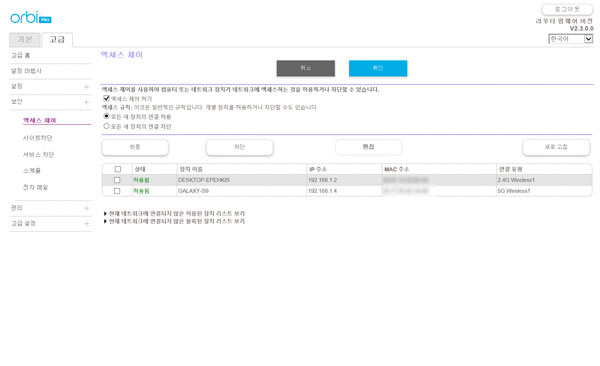The image size is (600, 366).
Task: Open 서비스 차단 in the sidebar
Action: pyautogui.click(x=38, y=155)
